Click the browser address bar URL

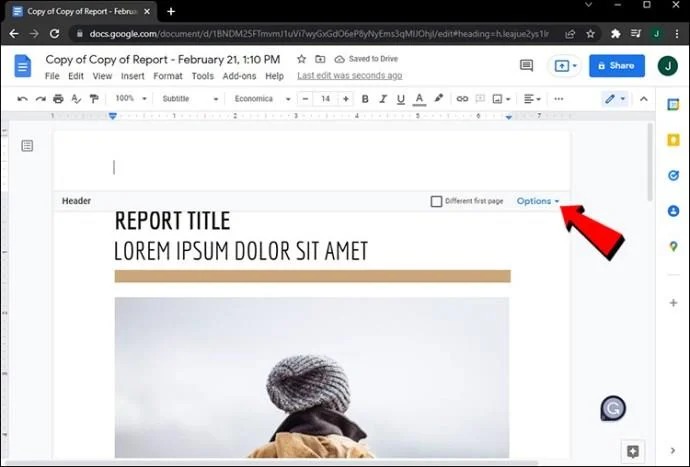(x=319, y=34)
